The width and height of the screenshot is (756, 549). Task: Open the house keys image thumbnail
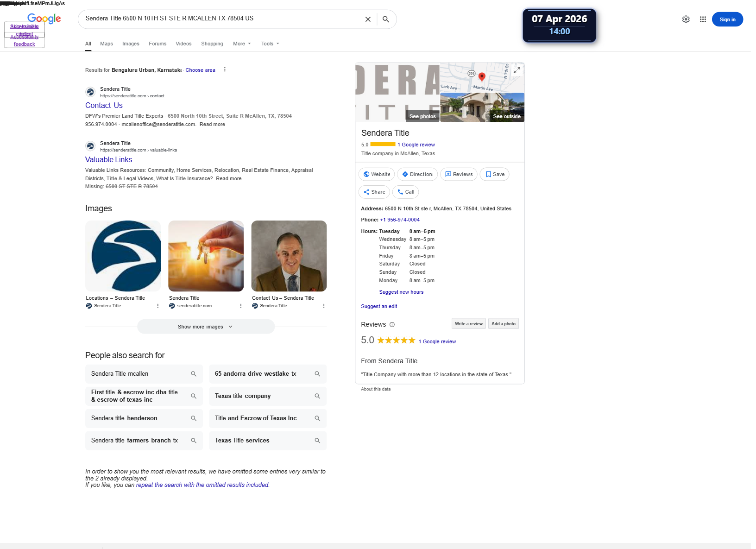(x=206, y=256)
